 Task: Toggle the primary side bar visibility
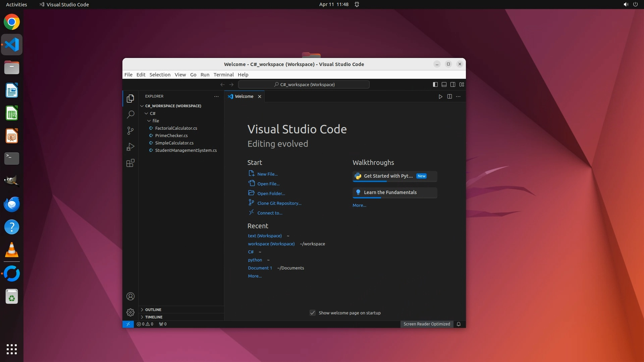click(x=435, y=84)
